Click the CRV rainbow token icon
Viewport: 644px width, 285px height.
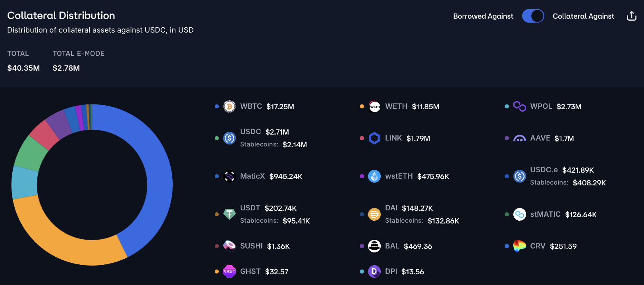coord(519,246)
